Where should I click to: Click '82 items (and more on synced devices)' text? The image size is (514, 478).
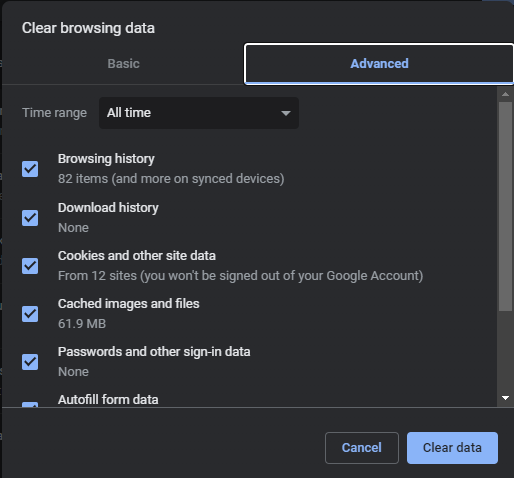pyautogui.click(x=171, y=179)
